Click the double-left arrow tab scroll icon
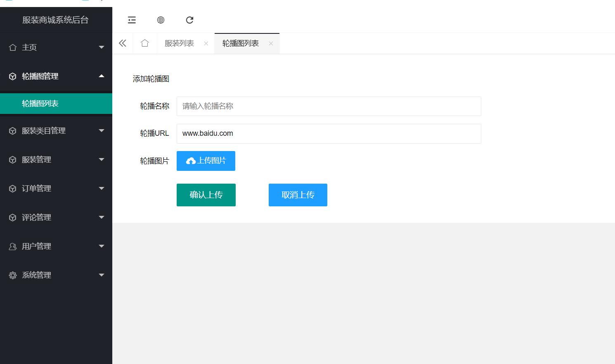Screen dimensions: 615x364 123,43
